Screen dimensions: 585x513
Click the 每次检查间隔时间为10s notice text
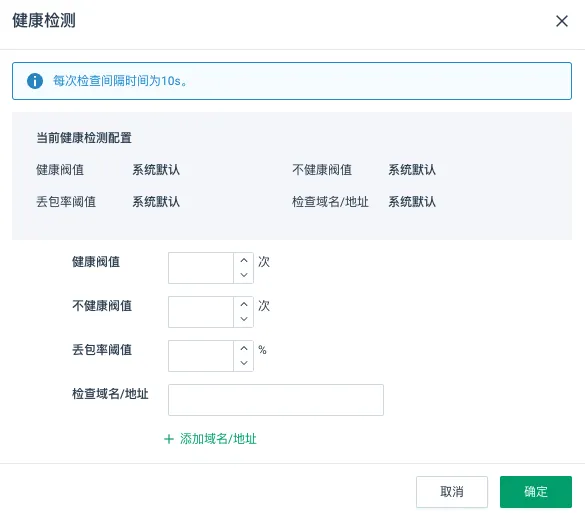[x=119, y=81]
